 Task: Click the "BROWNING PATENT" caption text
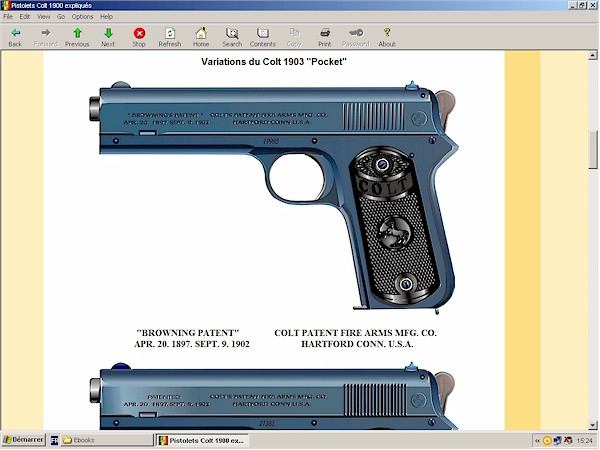click(x=188, y=333)
